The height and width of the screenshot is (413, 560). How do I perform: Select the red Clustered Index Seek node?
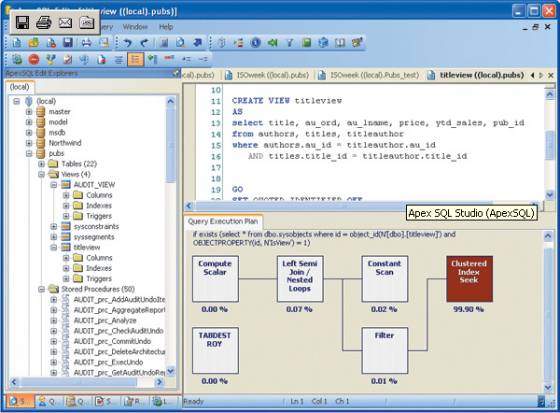pos(469,279)
